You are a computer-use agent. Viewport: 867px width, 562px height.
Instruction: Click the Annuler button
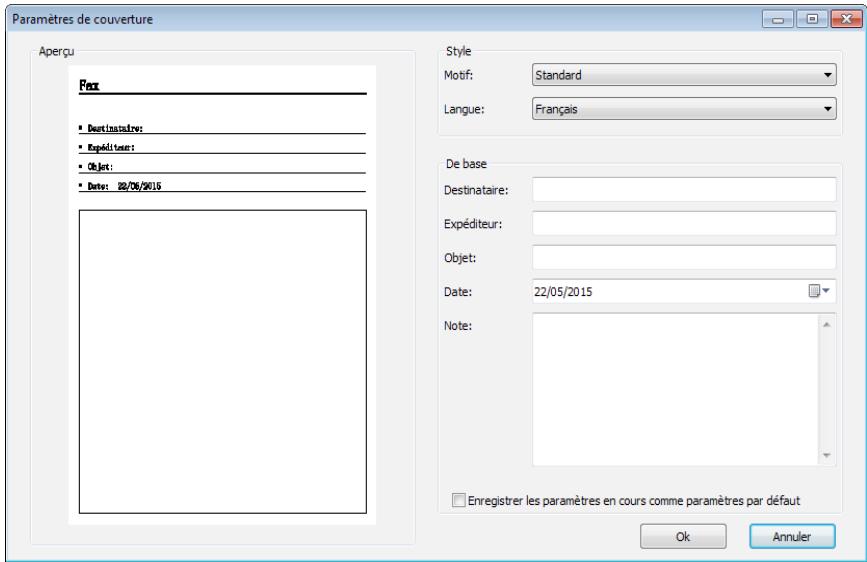pos(792,536)
